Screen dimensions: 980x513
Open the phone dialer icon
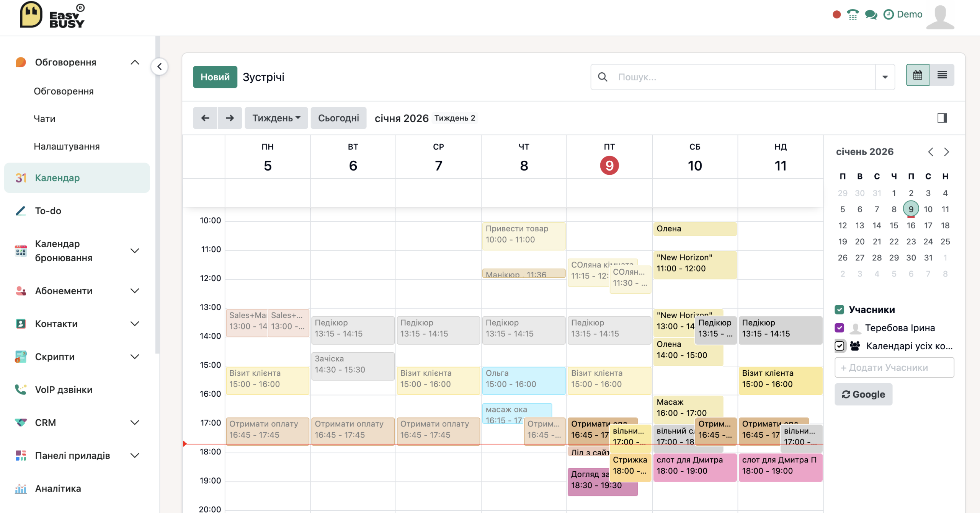point(853,15)
